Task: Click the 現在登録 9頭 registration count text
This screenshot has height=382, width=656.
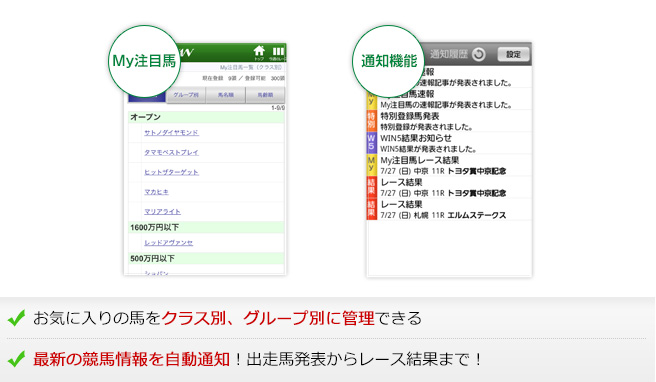Action: [x=220, y=78]
